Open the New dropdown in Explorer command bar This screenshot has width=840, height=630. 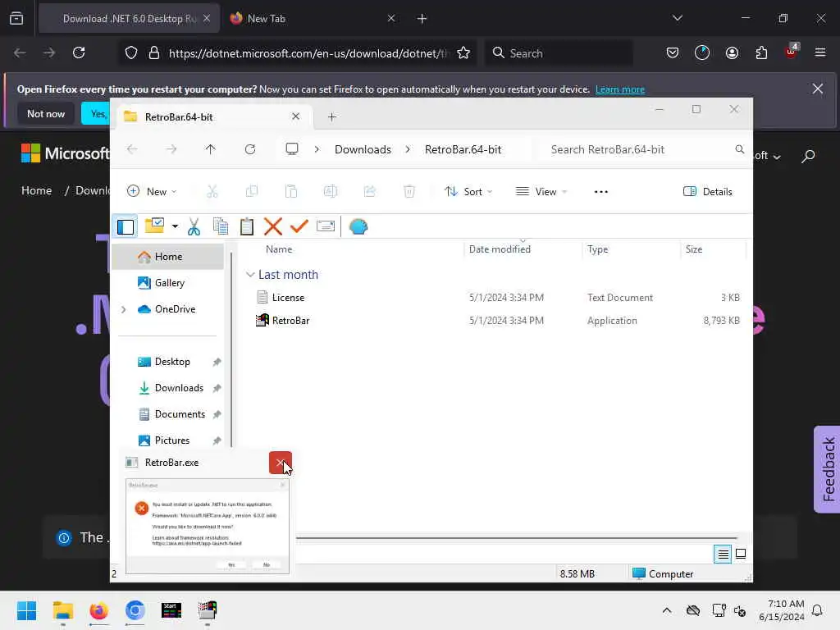click(152, 191)
